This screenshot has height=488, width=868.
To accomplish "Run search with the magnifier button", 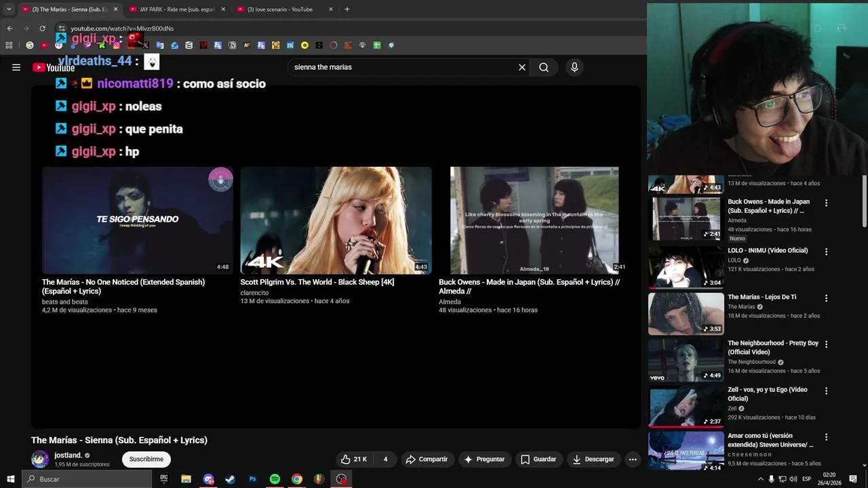I will point(544,67).
